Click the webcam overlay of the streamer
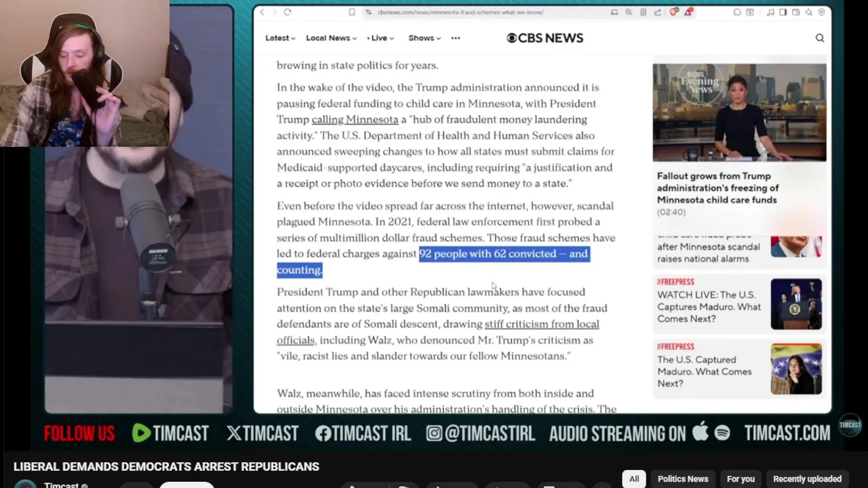This screenshot has height=488, width=868. tap(84, 73)
